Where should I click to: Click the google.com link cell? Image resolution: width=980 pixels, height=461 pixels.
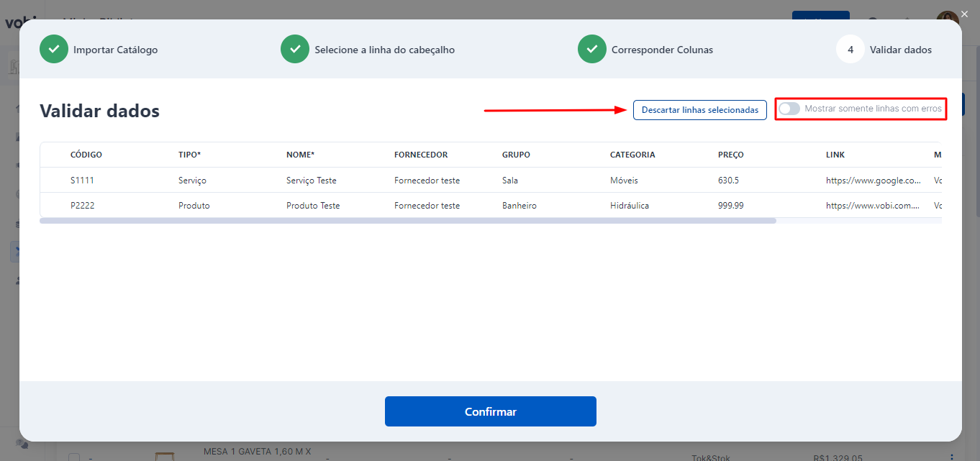tap(874, 181)
